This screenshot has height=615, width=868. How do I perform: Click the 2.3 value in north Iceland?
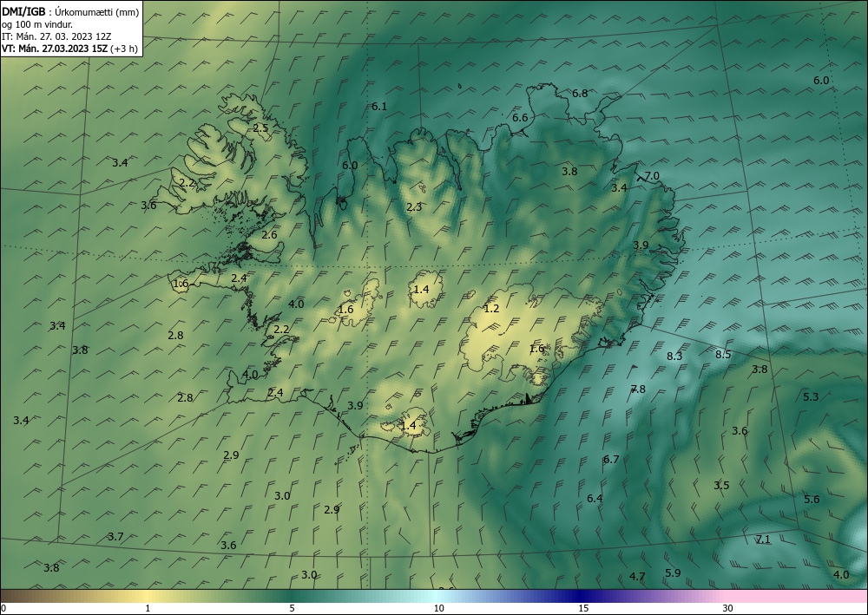pyautogui.click(x=414, y=206)
